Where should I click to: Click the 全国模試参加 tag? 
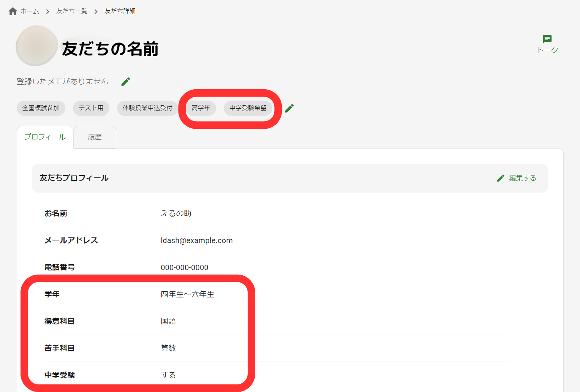pos(41,108)
